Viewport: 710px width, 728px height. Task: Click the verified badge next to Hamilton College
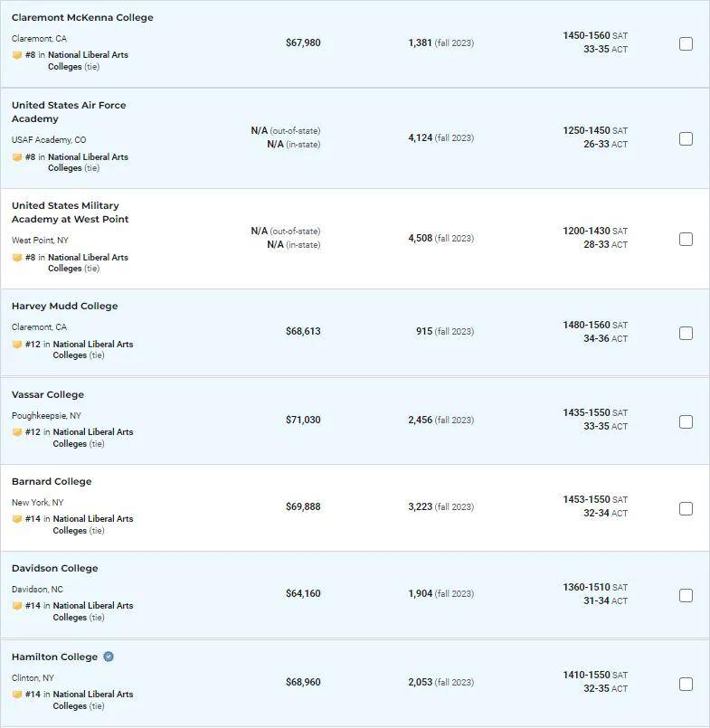click(109, 657)
